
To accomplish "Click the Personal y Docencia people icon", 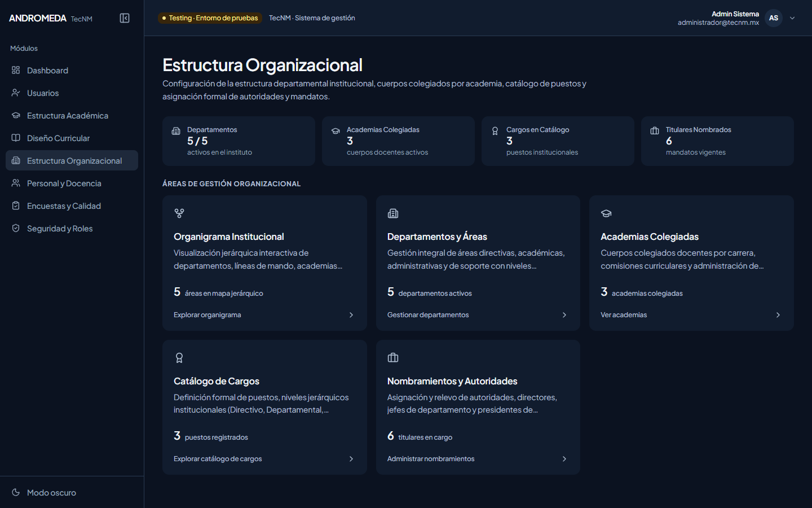I will coord(16,183).
